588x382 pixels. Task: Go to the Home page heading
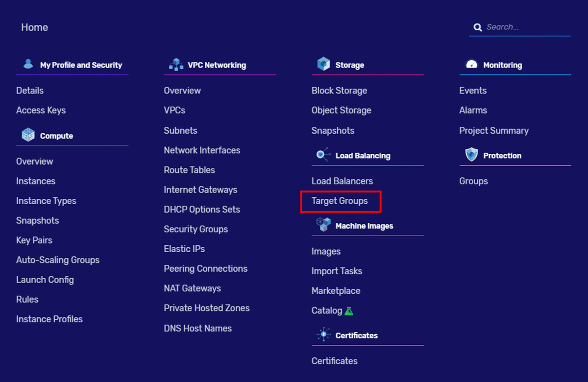pyautogui.click(x=34, y=27)
